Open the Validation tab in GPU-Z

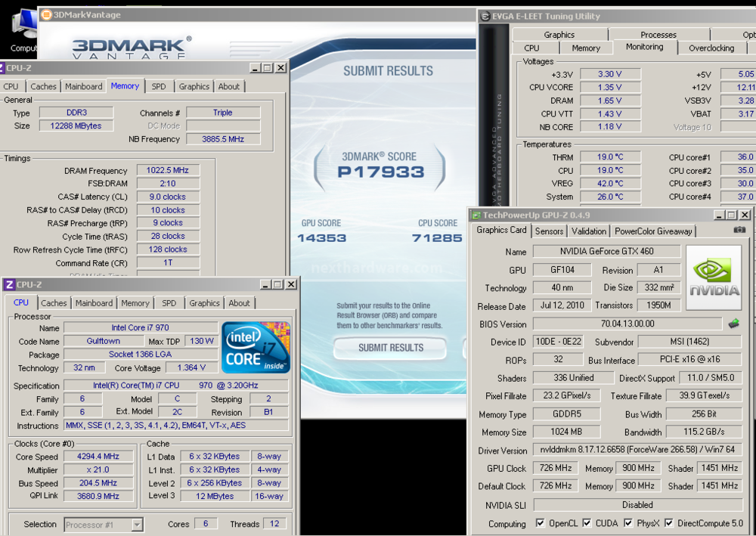pyautogui.click(x=589, y=231)
